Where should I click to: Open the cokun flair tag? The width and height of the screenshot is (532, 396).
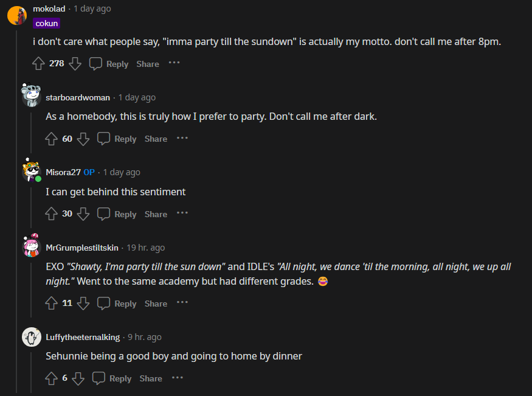[46, 23]
